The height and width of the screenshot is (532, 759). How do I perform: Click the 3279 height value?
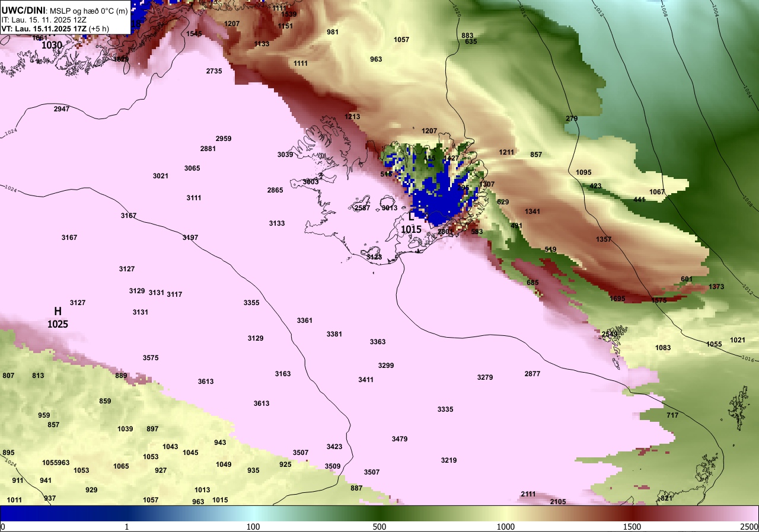pos(485,377)
